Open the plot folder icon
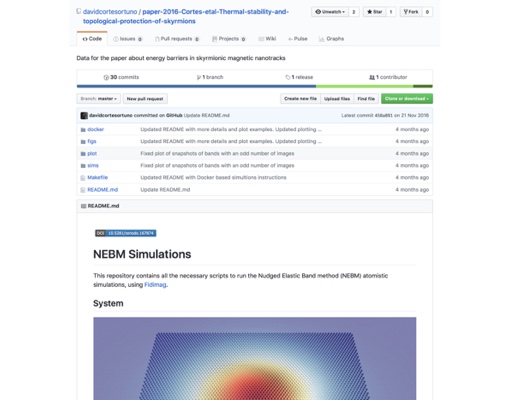Viewport: 532px width, 400px height. pos(83,154)
